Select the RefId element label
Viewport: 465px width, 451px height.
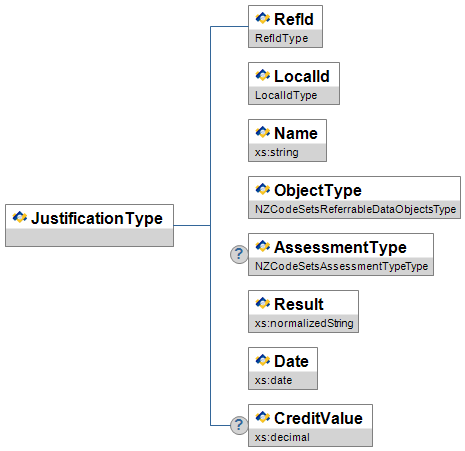[x=294, y=19]
